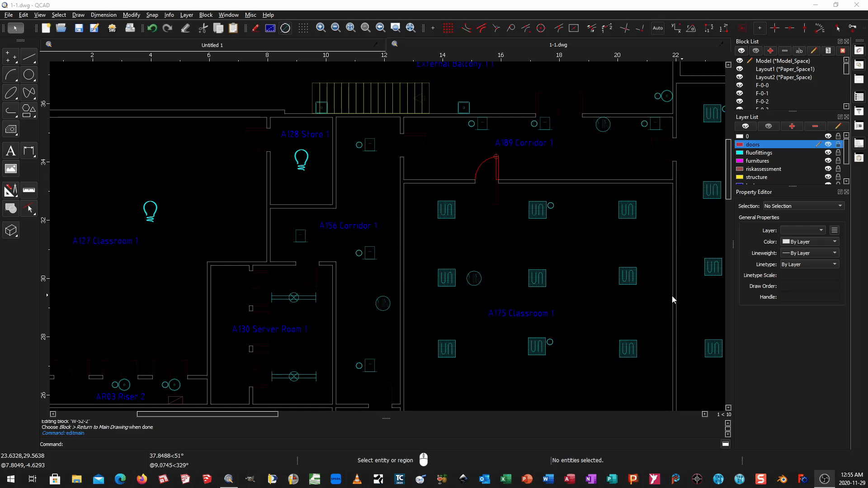
Task: Click the Undo icon in toolbar
Action: [x=152, y=28]
